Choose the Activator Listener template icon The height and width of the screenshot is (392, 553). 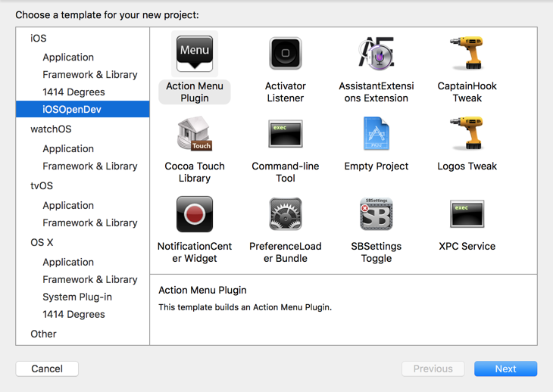286,54
